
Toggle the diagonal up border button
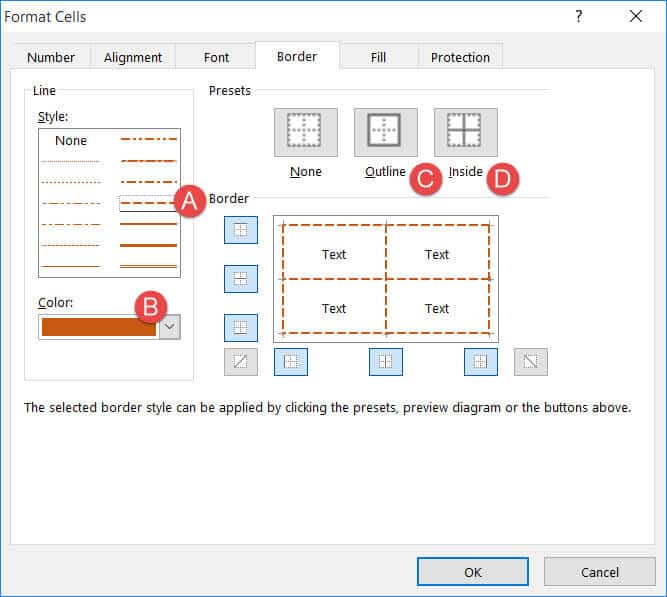(x=241, y=362)
